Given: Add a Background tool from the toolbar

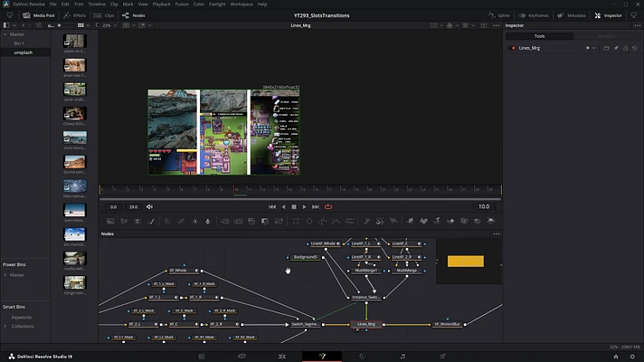Looking at the screenshot, I should [x=110, y=221].
